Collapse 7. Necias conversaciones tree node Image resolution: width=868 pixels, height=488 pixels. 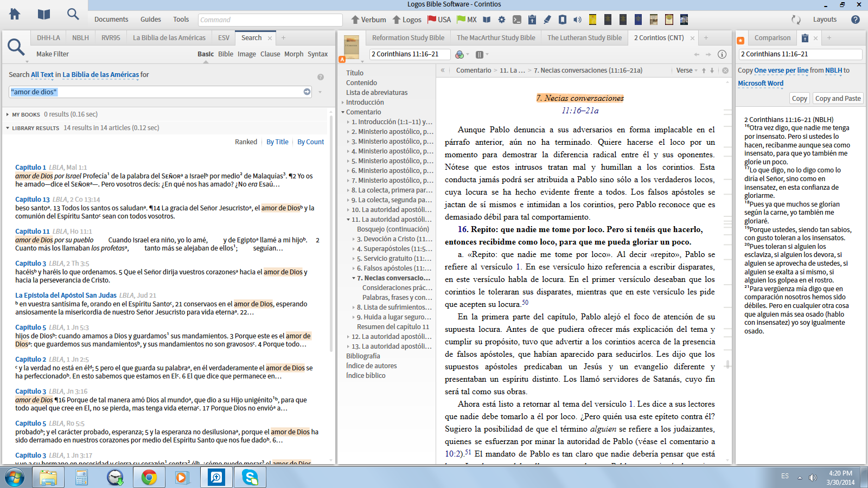tap(354, 278)
